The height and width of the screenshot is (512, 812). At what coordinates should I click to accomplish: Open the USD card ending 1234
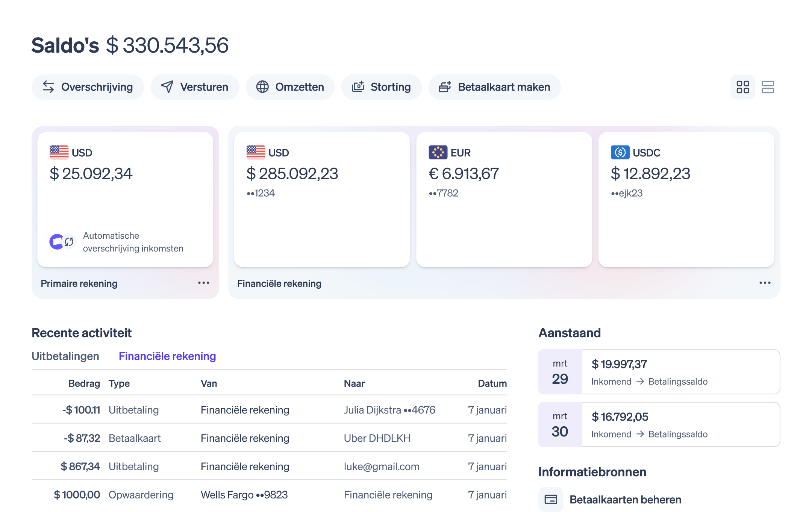pos(322,199)
